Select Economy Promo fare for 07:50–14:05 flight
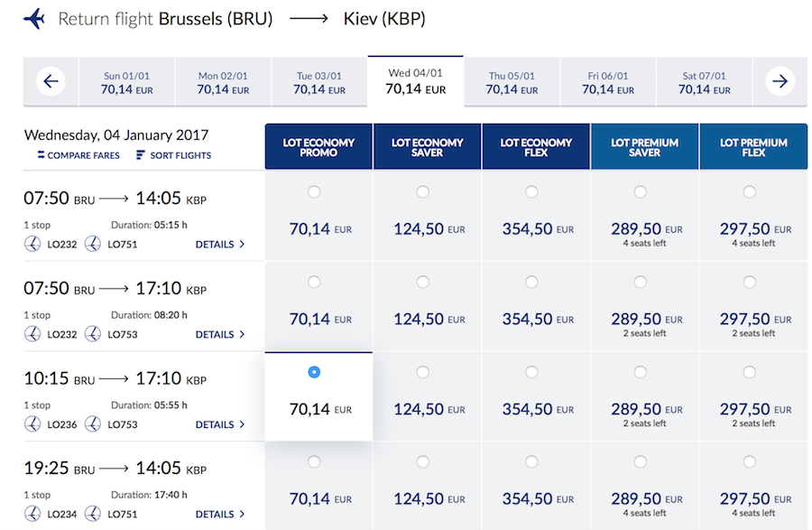 click(x=314, y=191)
